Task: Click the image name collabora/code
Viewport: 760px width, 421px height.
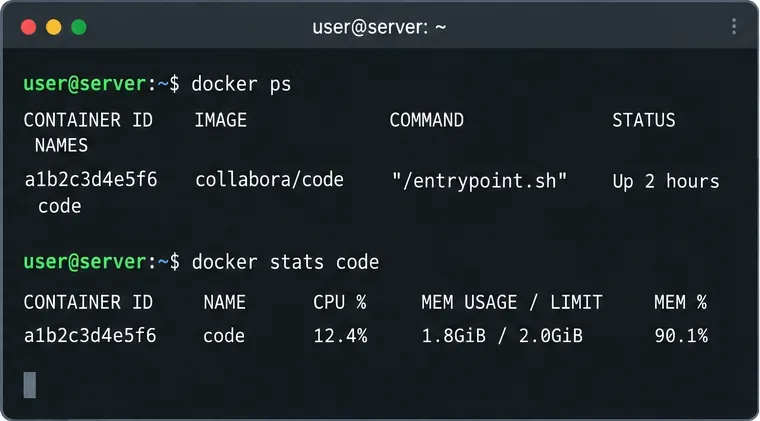Action: (269, 180)
